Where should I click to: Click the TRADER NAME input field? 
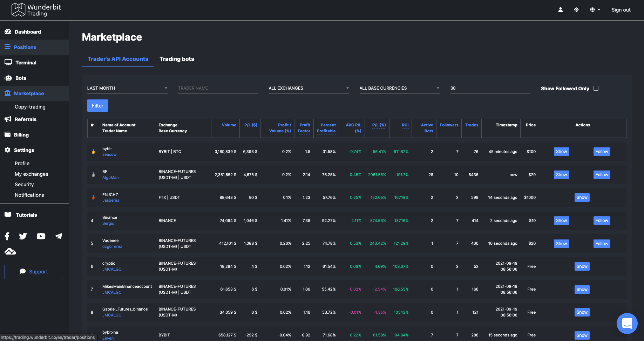218,88
